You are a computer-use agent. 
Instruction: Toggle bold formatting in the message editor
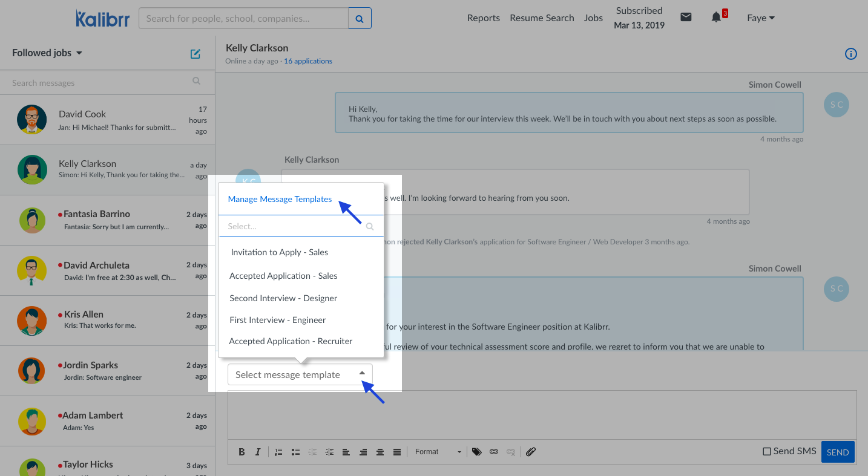pos(242,451)
